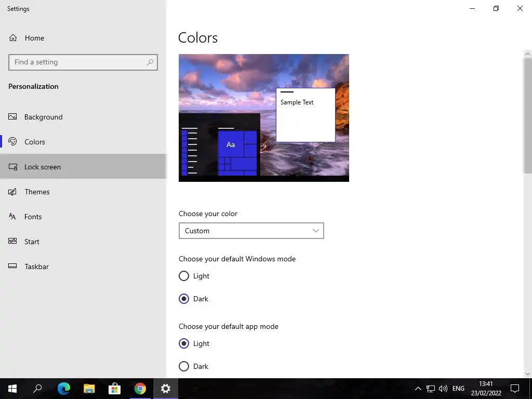Click the scrollbar up arrow
This screenshot has height=399, width=532.
(528, 54)
